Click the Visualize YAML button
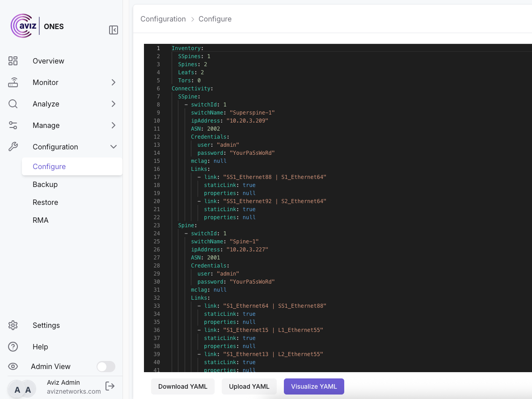Screen dimensions: 532x399 coord(314,386)
